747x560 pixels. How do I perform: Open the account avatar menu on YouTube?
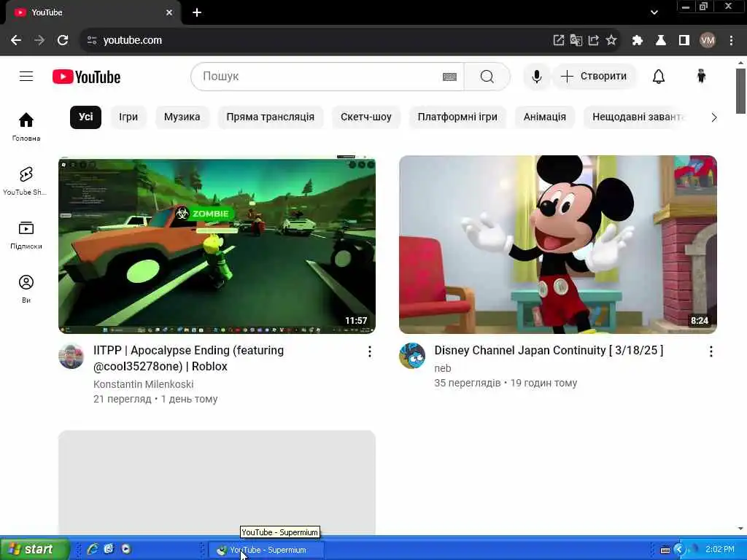click(x=701, y=76)
